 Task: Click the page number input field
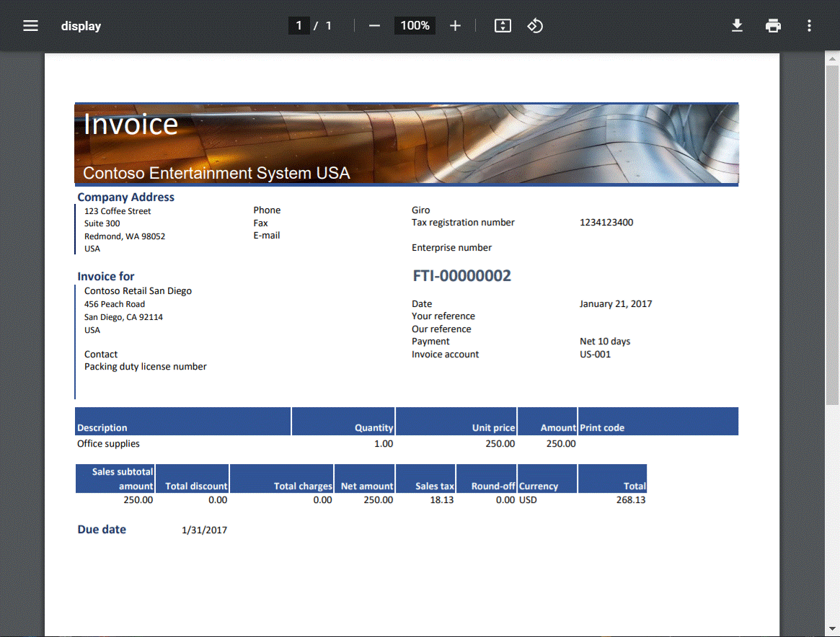(299, 25)
